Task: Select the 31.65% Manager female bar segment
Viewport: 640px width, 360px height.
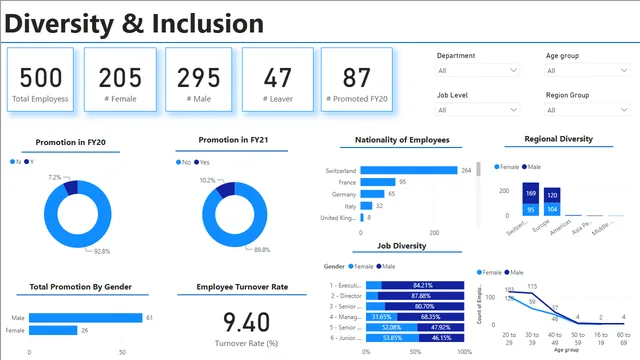Action: pos(382,317)
